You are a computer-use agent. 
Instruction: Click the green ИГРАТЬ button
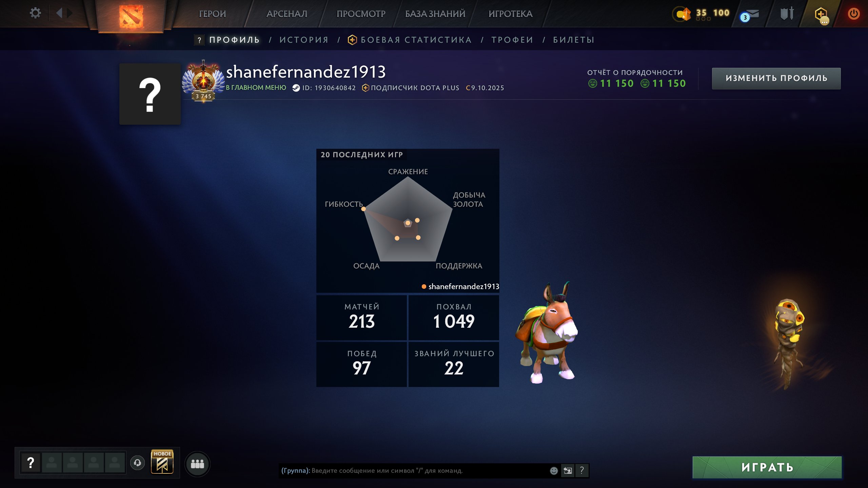point(767,467)
